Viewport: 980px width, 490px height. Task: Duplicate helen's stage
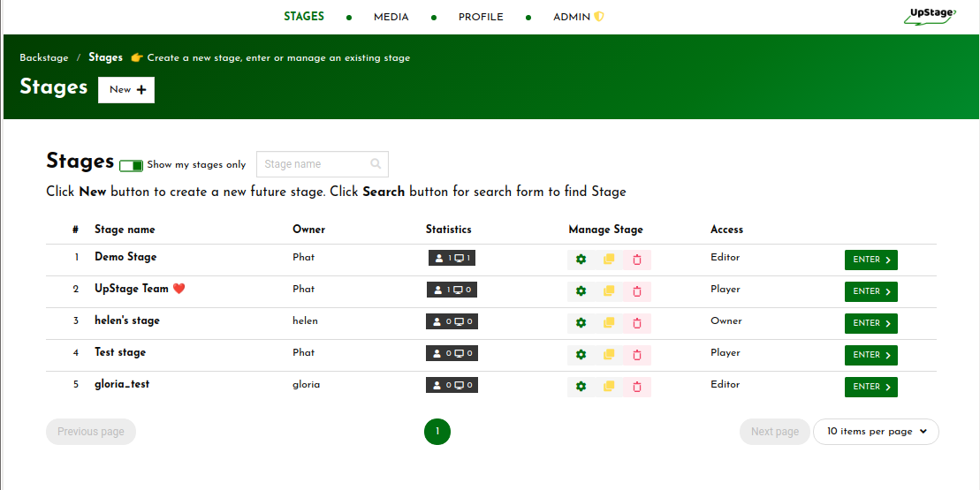(x=610, y=323)
